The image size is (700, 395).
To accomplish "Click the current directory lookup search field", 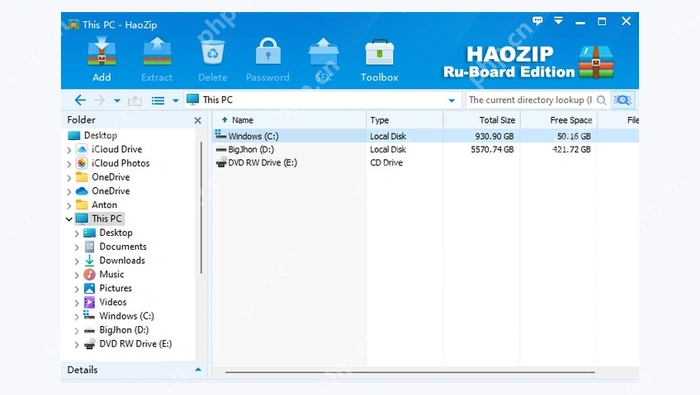I will (530, 100).
